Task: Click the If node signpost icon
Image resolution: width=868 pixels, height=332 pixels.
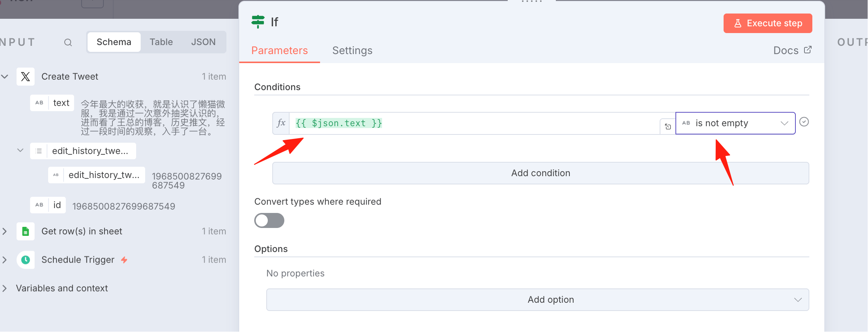Action: click(258, 22)
